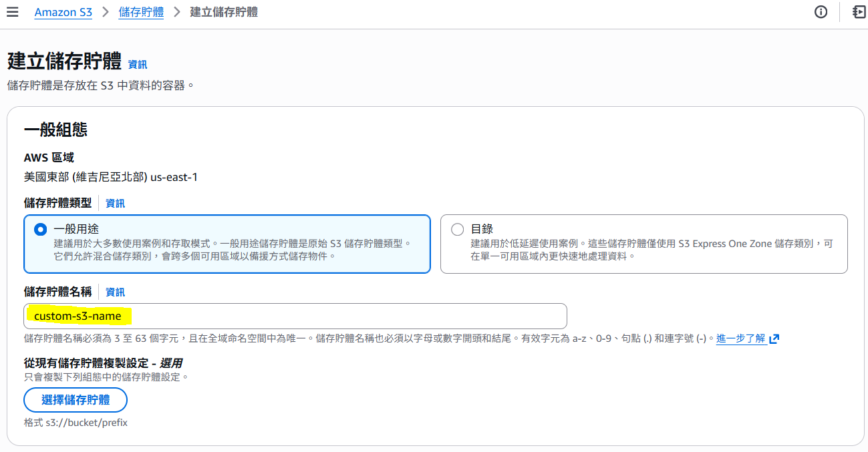The width and height of the screenshot is (868, 452).
Task: Click the 從現有儲存貯體複製設定 heading
Action: tap(103, 363)
